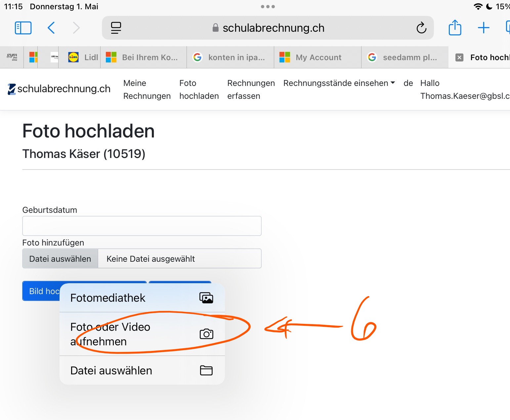
Task: Switch to the My Account tab
Action: point(318,57)
